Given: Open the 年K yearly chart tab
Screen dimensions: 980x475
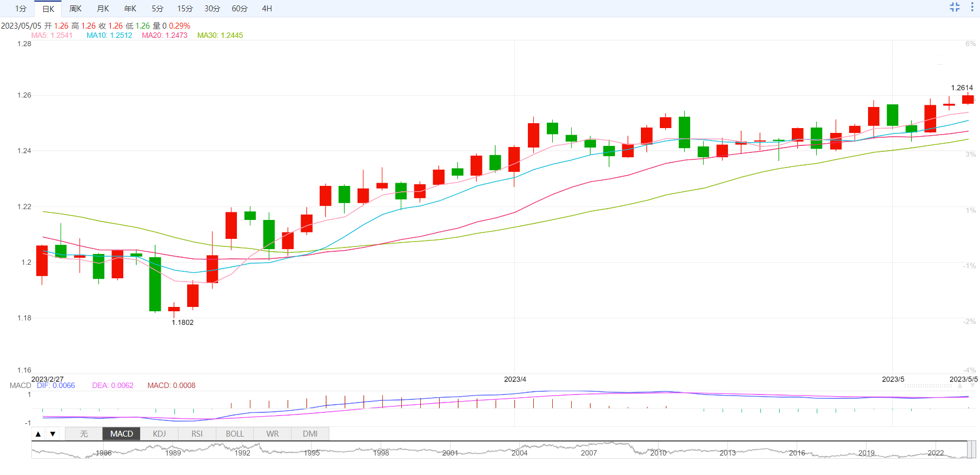Looking at the screenshot, I should point(130,9).
